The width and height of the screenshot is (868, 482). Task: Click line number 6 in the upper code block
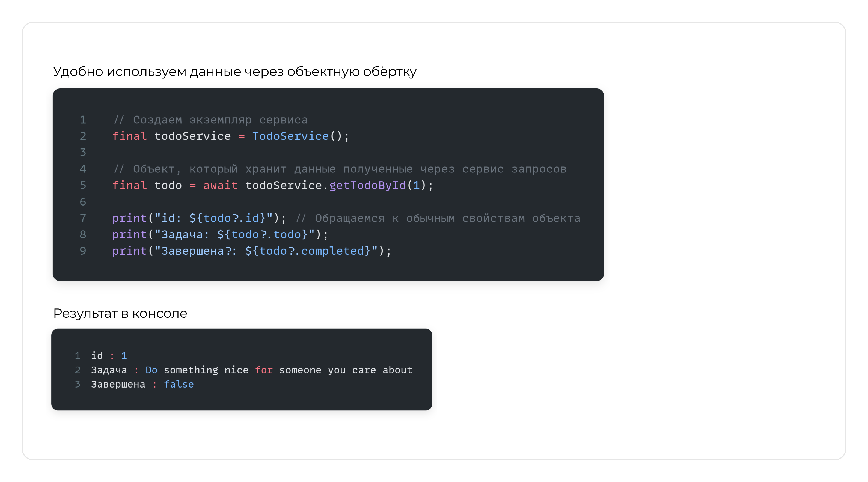(x=83, y=202)
